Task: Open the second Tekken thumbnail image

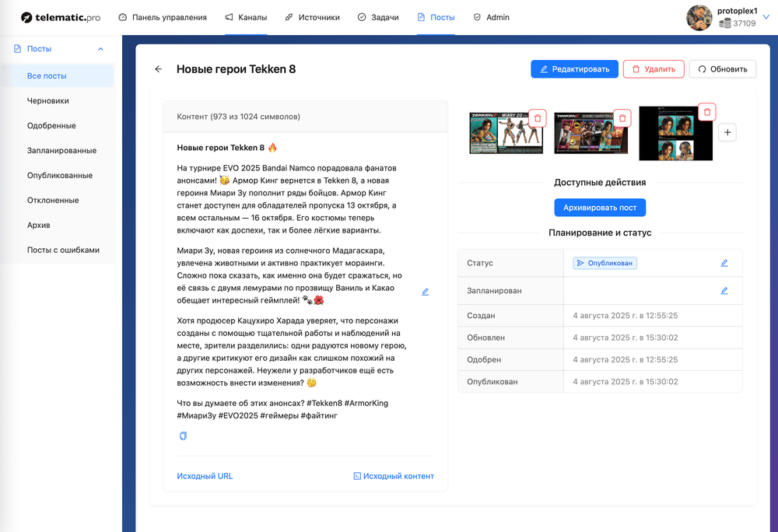Action: 591,133
